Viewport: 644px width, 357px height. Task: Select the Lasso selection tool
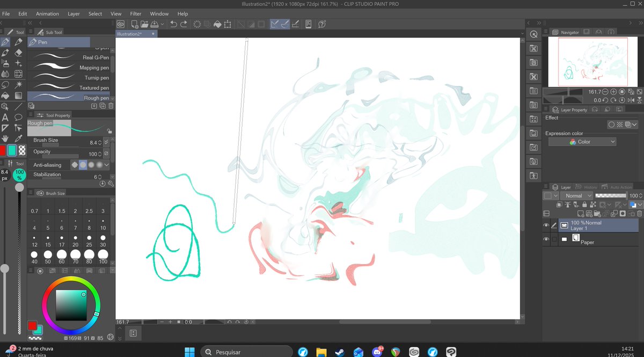click(x=5, y=84)
